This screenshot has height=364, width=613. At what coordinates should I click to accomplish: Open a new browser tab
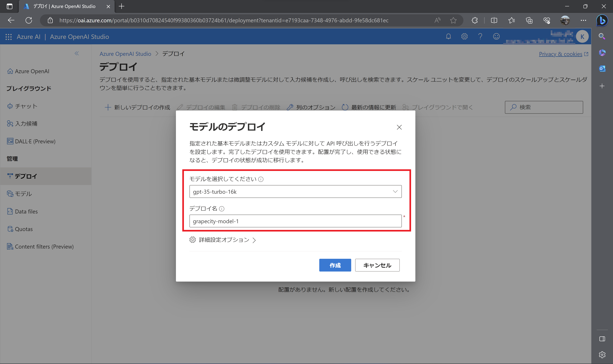pos(122,6)
